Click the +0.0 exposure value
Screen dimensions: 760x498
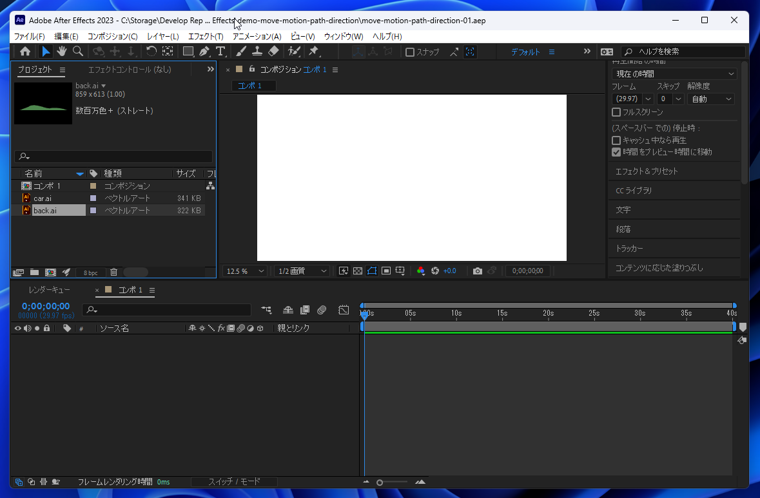[x=450, y=271]
